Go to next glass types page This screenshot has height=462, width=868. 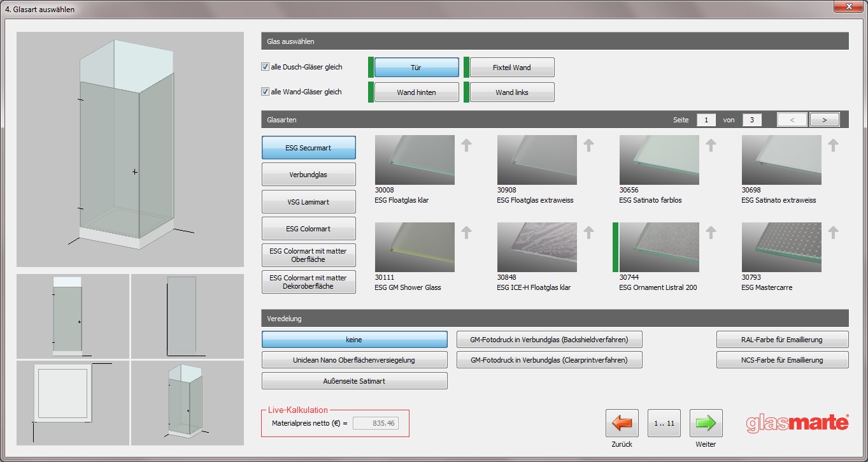pyautogui.click(x=824, y=120)
